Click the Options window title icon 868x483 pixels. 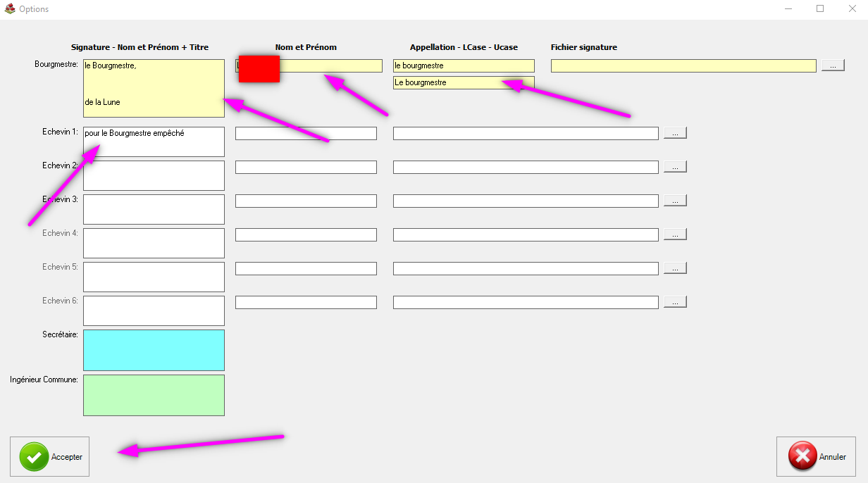(x=10, y=9)
